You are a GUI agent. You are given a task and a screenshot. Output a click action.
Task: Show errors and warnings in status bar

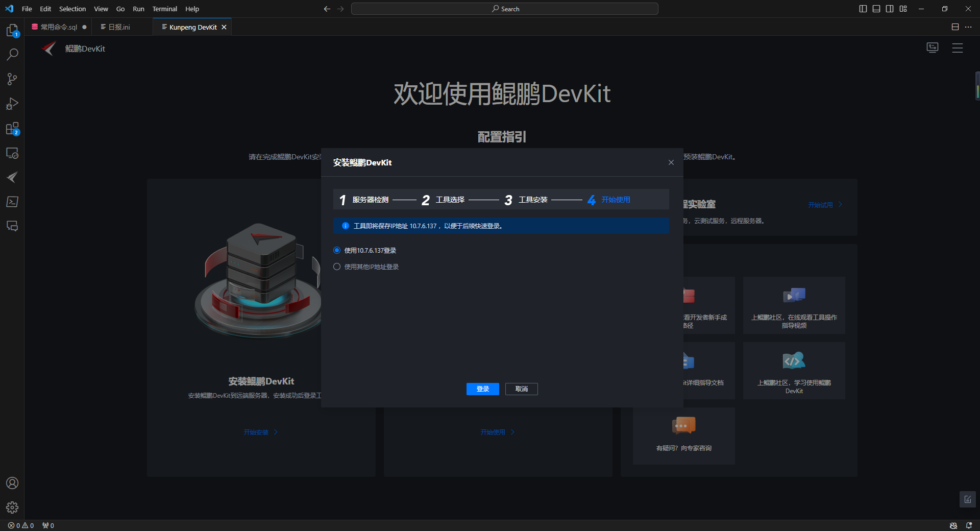21,525
